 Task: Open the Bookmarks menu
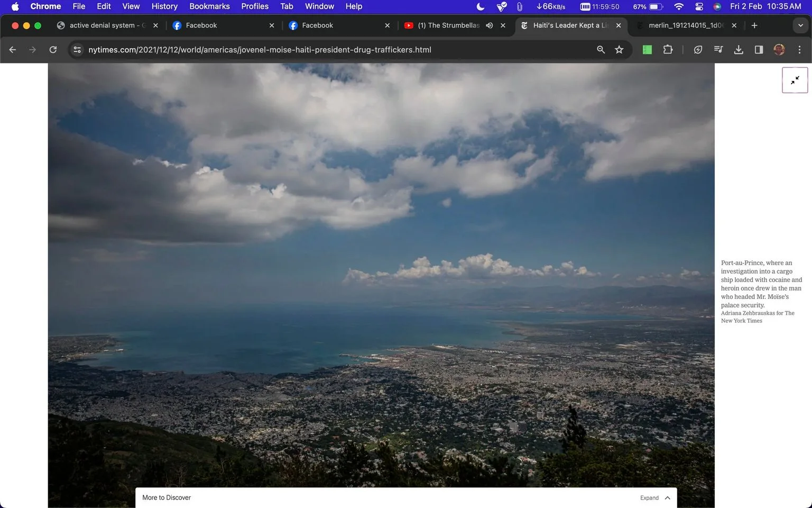click(209, 6)
